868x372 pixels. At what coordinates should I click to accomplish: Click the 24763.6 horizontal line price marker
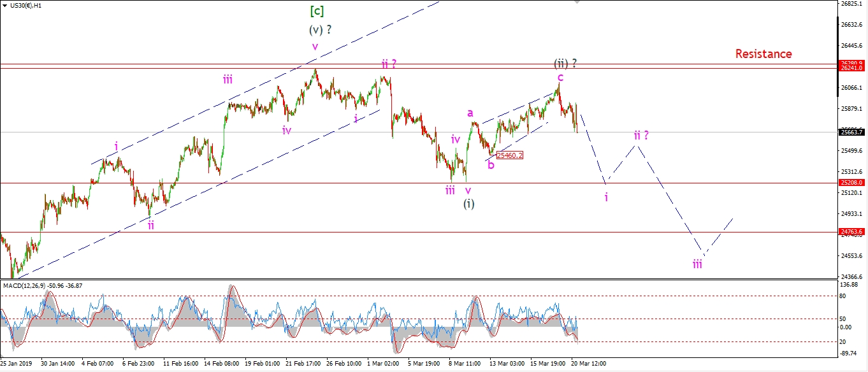pos(851,232)
